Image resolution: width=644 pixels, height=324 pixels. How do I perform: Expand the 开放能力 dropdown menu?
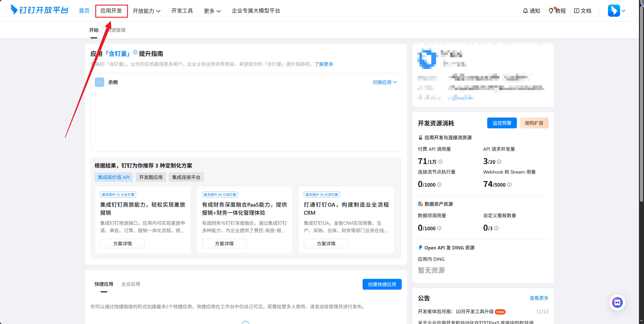147,11
